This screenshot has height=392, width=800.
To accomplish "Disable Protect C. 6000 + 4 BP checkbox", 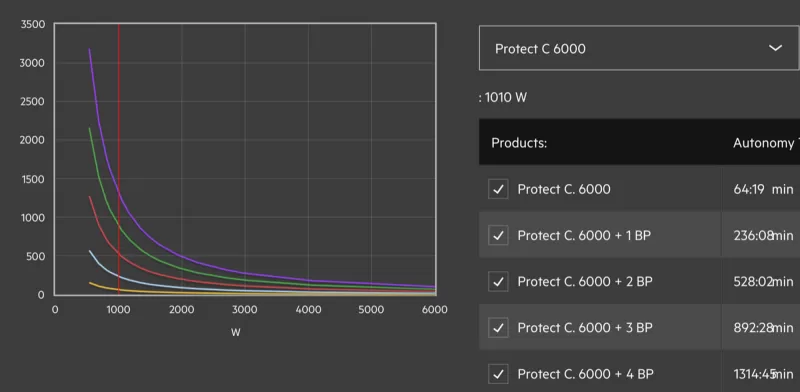I will [498, 374].
